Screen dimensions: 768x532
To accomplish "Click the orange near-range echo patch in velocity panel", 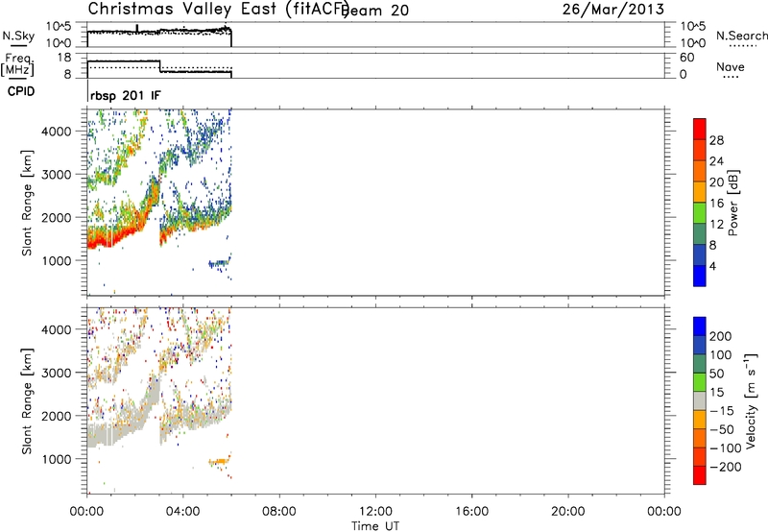I will click(x=219, y=461).
